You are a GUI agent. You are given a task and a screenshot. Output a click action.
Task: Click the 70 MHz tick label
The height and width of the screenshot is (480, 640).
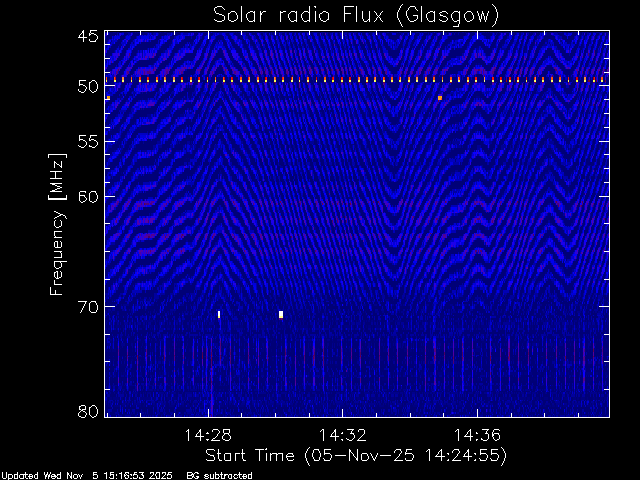88,307
